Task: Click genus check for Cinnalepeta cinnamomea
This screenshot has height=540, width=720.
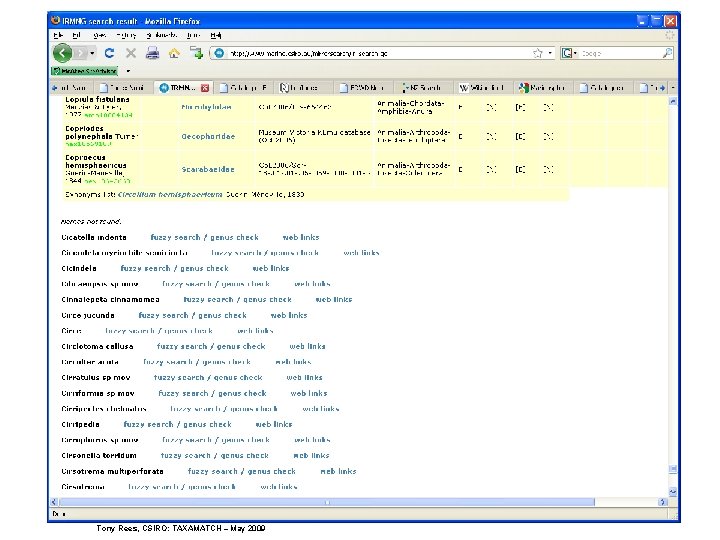Action: click(267, 299)
